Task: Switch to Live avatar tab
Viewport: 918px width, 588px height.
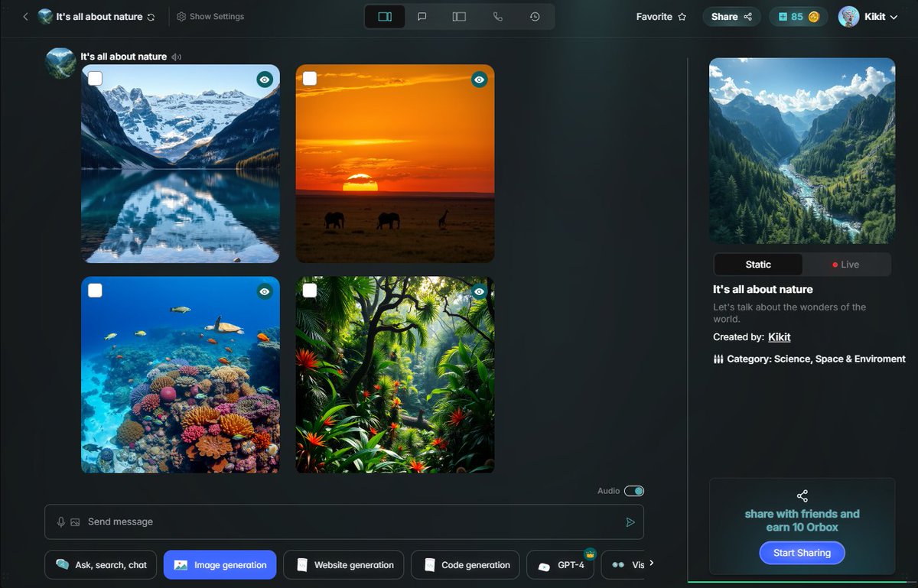Action: (x=846, y=265)
